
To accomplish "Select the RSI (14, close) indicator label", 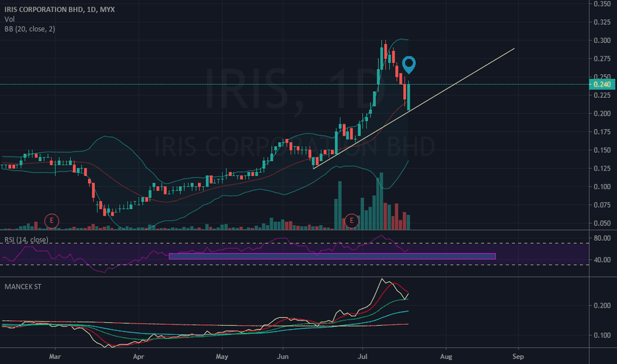I will (x=26, y=240).
